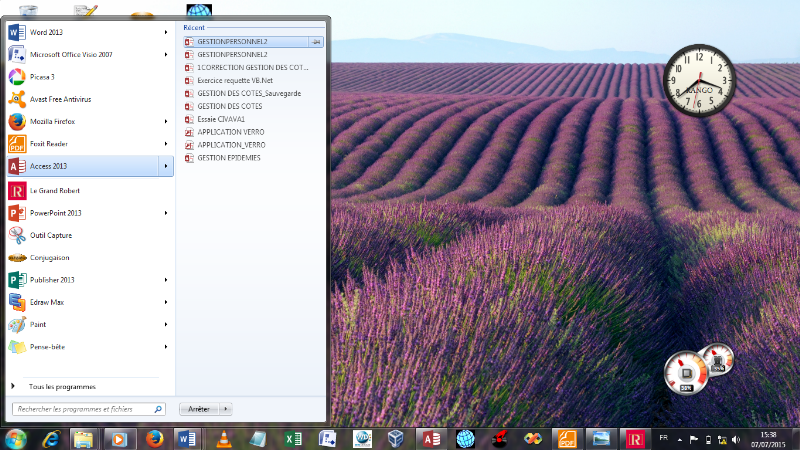Show hidden system tray icons
800x450 pixels.
point(682,439)
